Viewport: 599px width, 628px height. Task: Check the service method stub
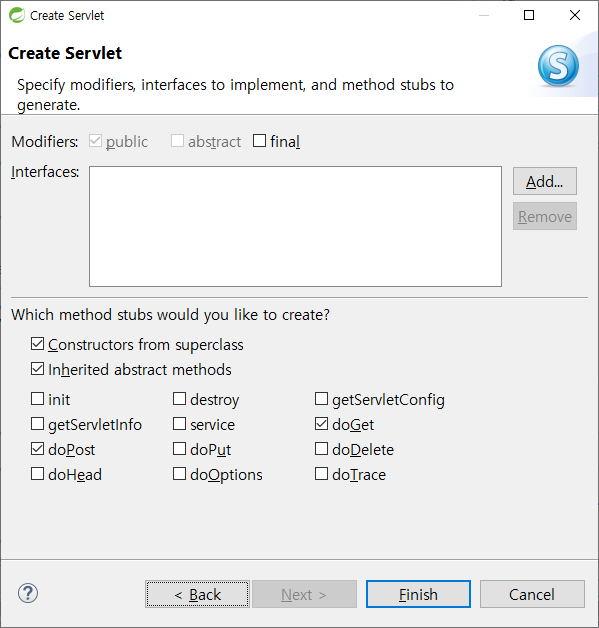click(x=179, y=424)
